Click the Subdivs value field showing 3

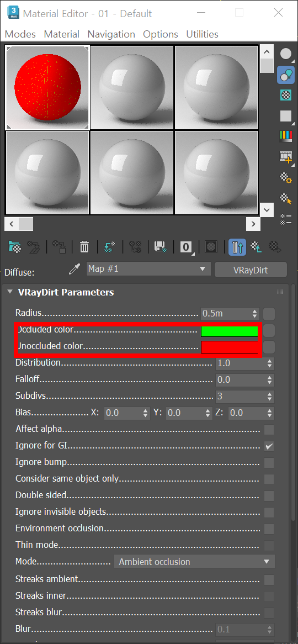241,397
